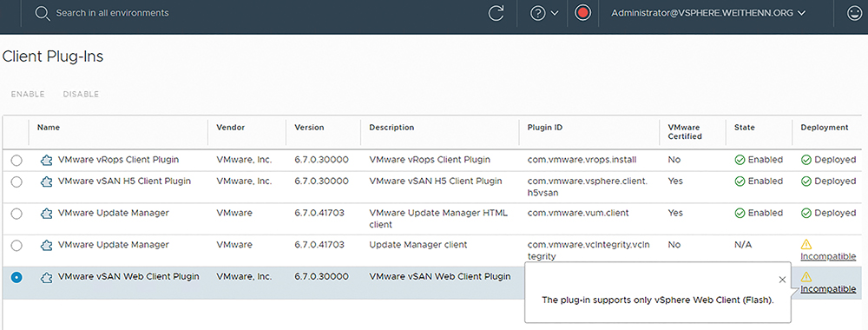Screen dimensions: 868x330
Task: Select radio button for Update Manager HTML client
Action: (16, 213)
